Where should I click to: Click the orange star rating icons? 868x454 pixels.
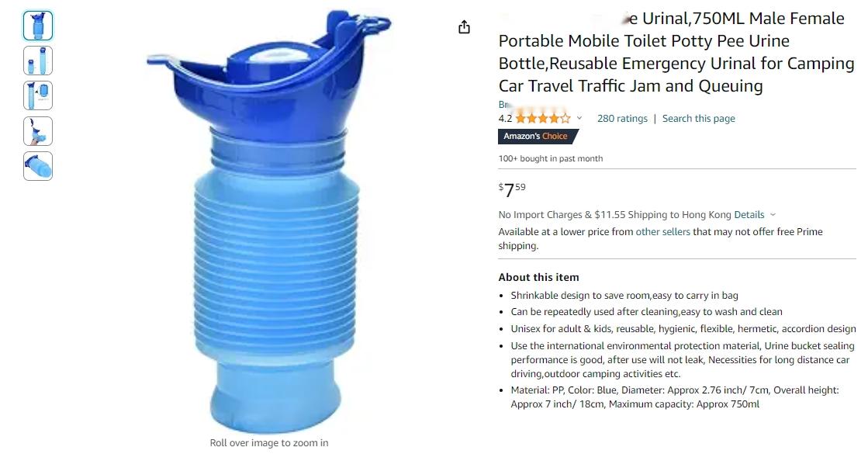542,118
